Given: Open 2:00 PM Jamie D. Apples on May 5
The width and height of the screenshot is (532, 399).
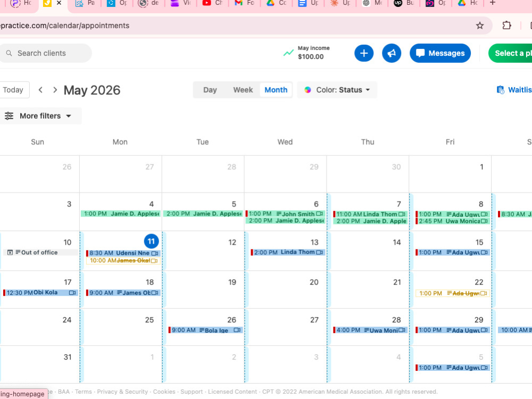Looking at the screenshot, I should (203, 214).
